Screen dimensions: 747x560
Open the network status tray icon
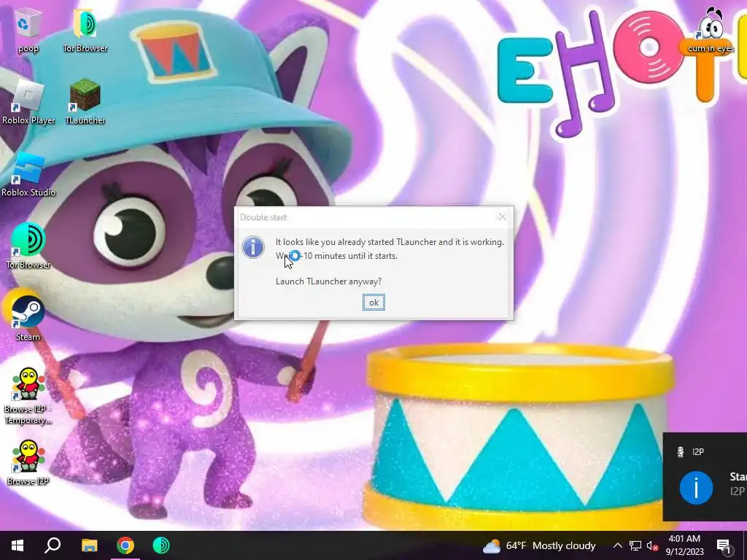pos(635,545)
